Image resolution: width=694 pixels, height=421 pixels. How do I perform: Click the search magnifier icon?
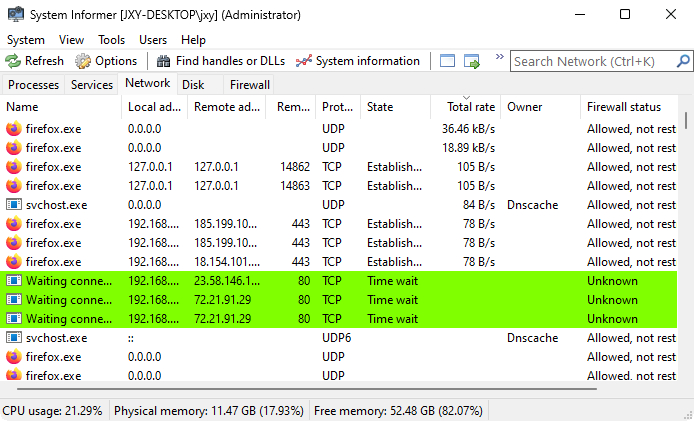(678, 61)
